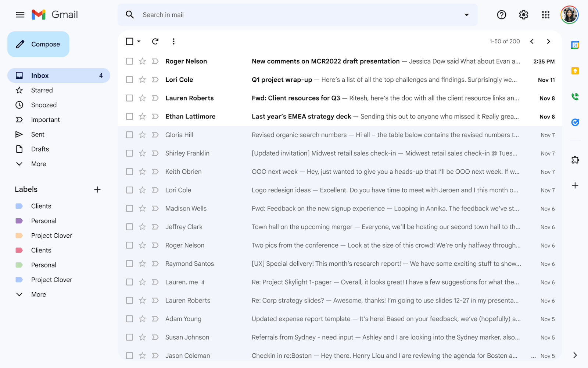This screenshot has width=588, height=368.
Task: Refresh the inbox
Action: [155, 41]
